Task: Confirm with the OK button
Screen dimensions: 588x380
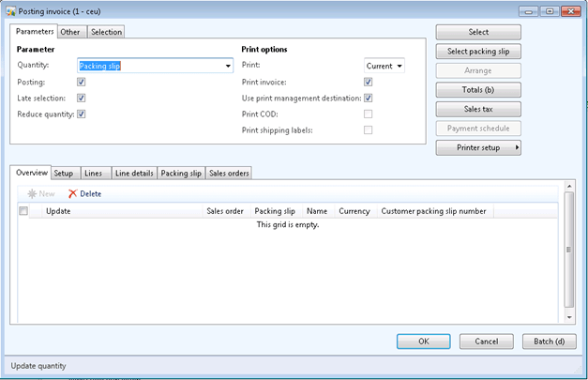Action: tap(425, 342)
